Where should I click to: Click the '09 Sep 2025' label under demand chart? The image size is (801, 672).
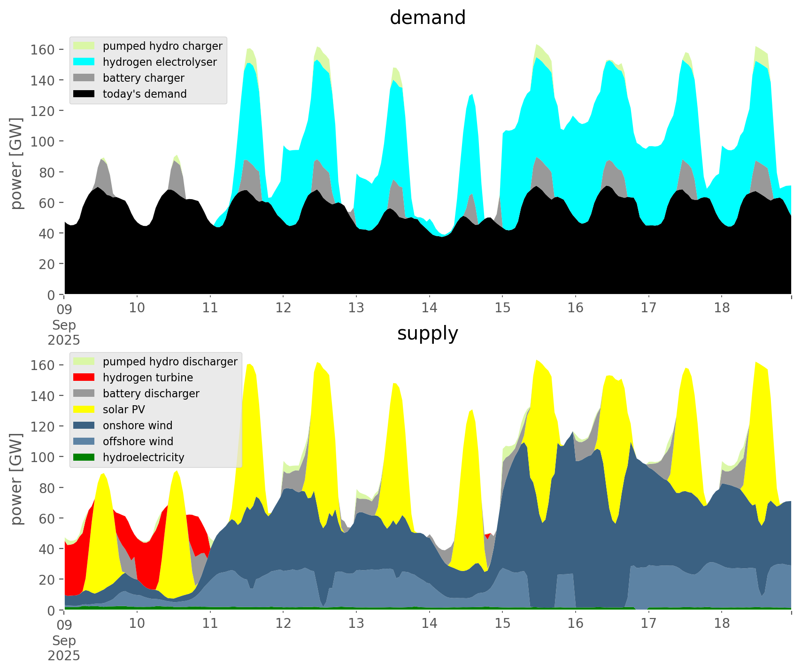pos(64,324)
